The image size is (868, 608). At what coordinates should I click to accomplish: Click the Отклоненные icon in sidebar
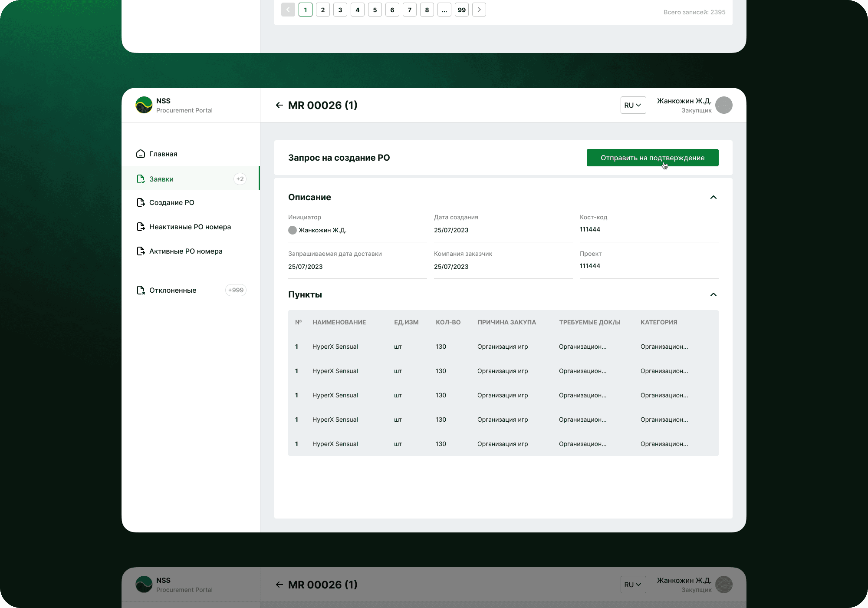coord(141,290)
